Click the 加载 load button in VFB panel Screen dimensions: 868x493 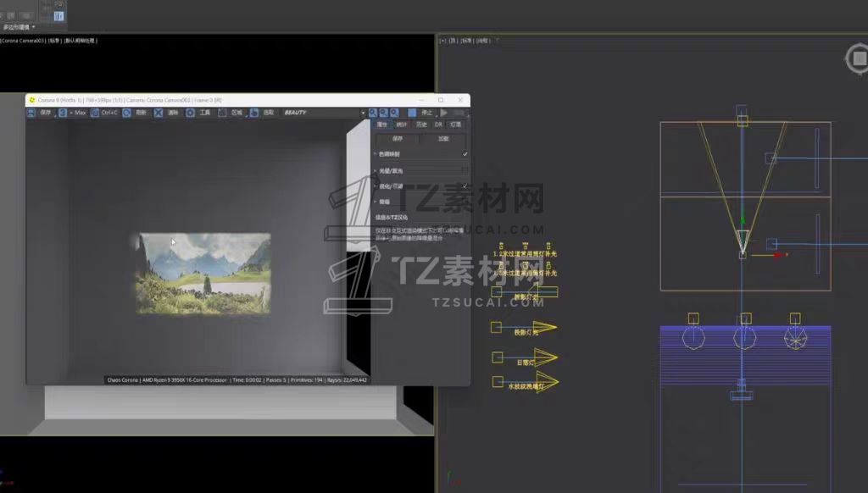[444, 139]
